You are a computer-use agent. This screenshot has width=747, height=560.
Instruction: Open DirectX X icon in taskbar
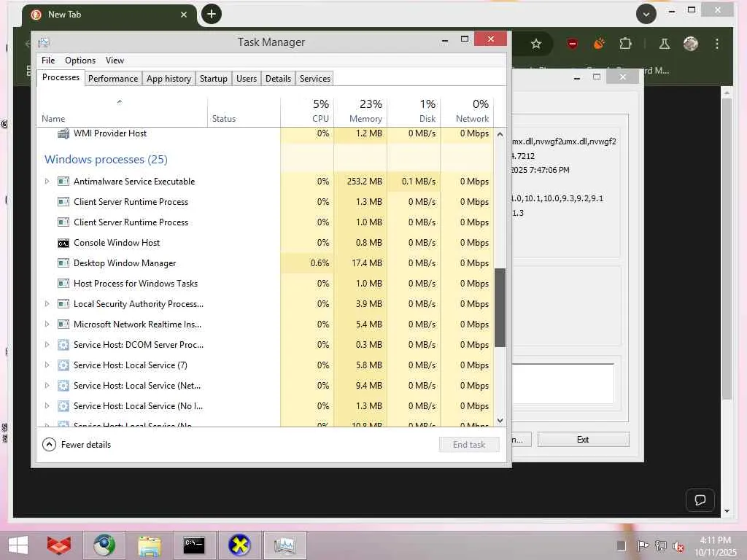239,545
